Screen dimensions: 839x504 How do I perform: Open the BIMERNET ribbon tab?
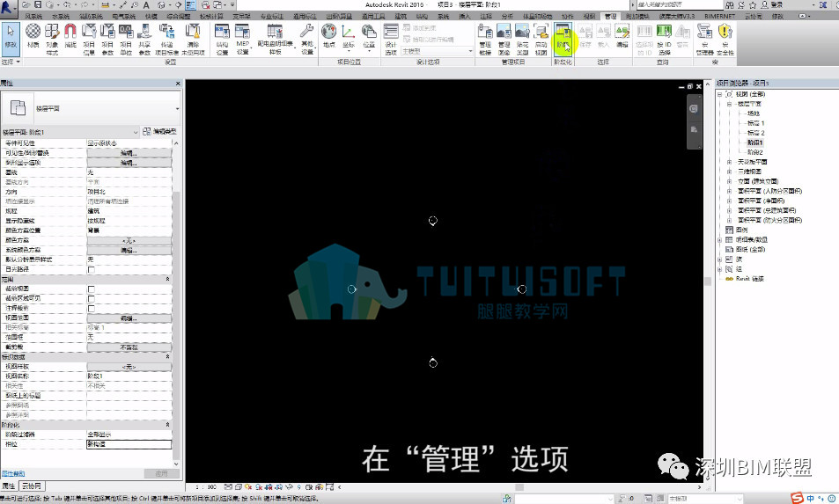(719, 17)
